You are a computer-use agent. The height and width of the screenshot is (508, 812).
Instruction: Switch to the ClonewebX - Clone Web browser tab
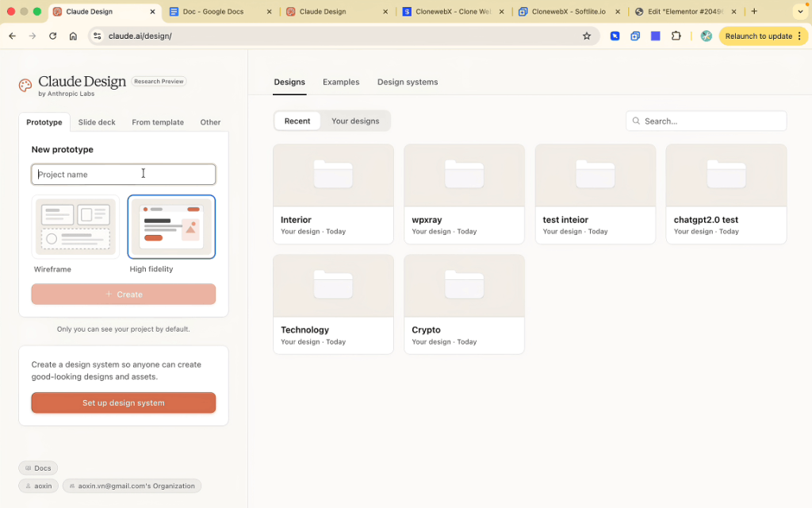pos(453,11)
